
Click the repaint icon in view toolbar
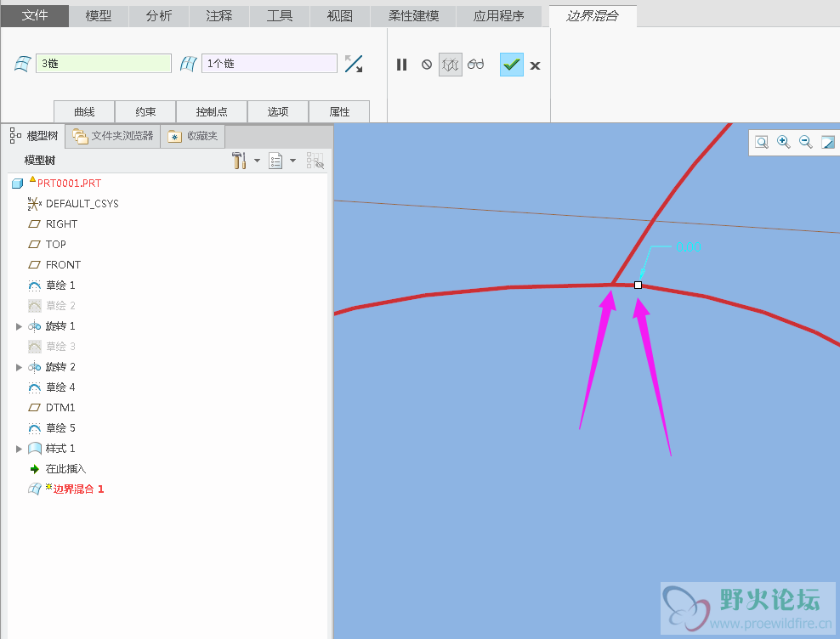tap(828, 142)
